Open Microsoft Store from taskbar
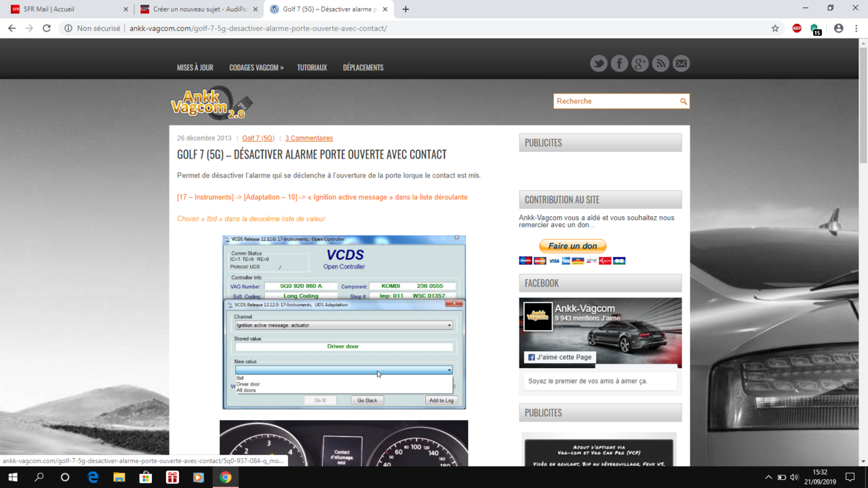 146,477
